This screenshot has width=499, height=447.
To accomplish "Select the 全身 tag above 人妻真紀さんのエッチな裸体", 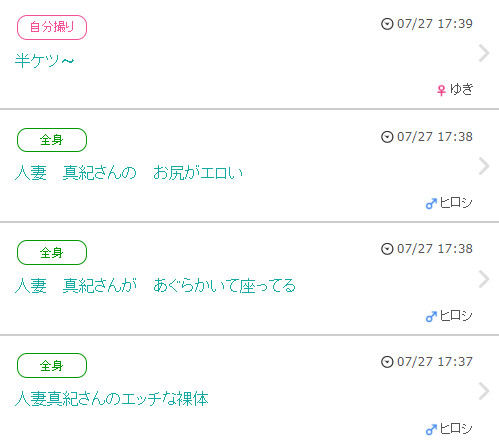I will point(52,366).
